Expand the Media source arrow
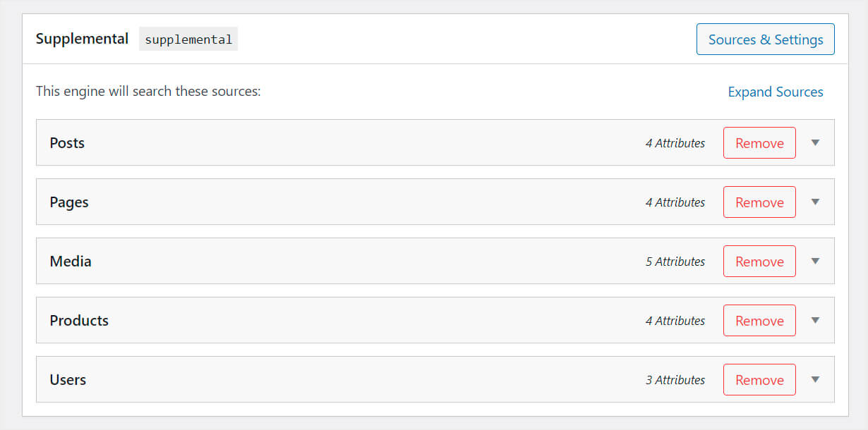 (815, 262)
